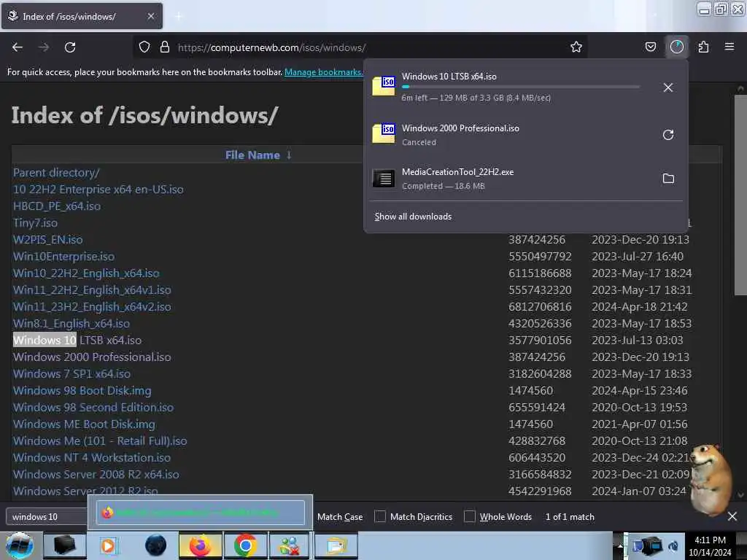Open the Parent directory/ link
The height and width of the screenshot is (560, 747).
pyautogui.click(x=56, y=172)
